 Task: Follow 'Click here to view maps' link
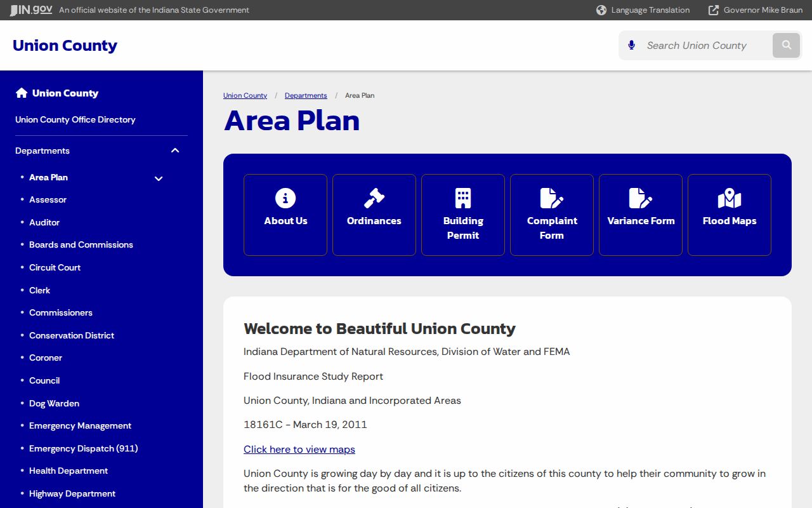click(299, 449)
